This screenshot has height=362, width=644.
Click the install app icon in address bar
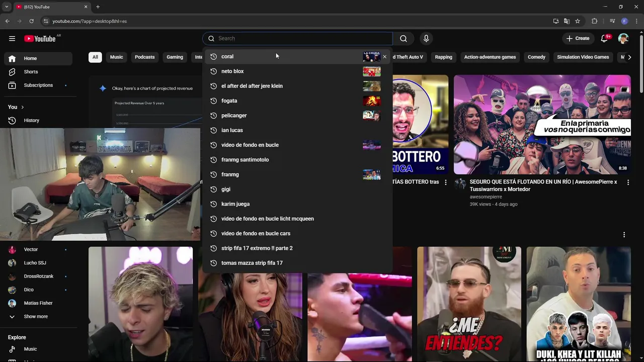click(556, 21)
